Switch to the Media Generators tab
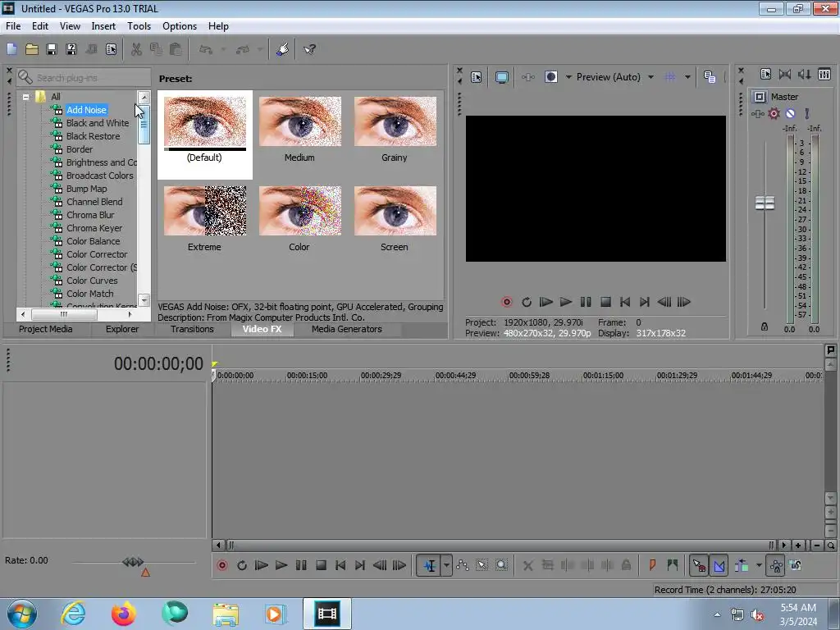The image size is (840, 630). pos(347,329)
